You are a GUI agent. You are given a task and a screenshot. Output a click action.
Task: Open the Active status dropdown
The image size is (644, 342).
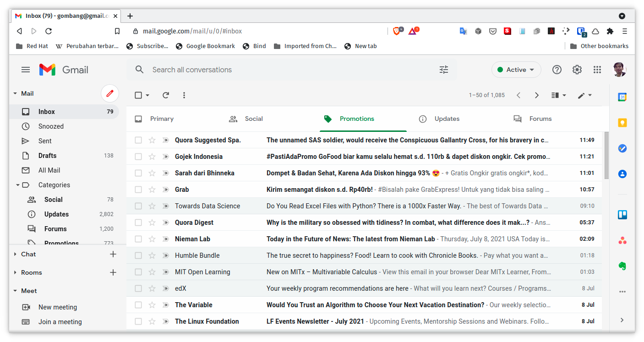pyautogui.click(x=516, y=70)
